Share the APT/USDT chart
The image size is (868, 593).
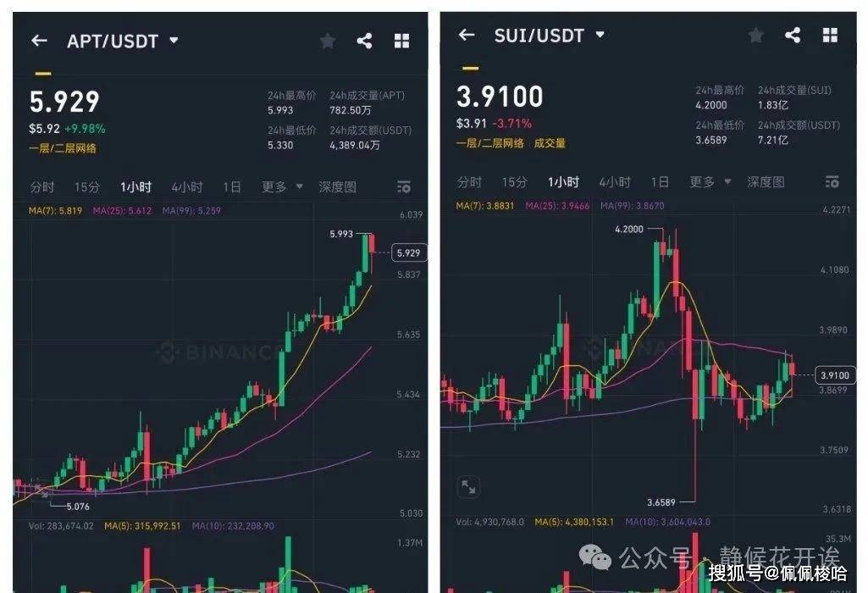[364, 41]
